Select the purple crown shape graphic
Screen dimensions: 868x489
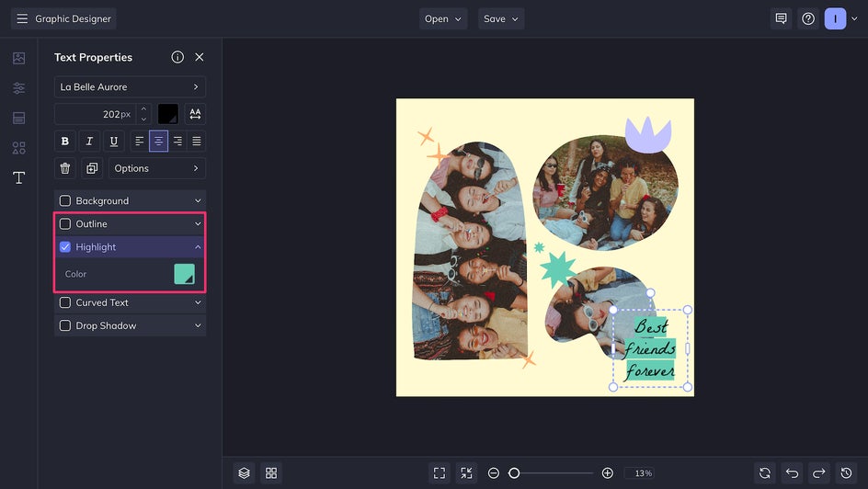pos(648,134)
